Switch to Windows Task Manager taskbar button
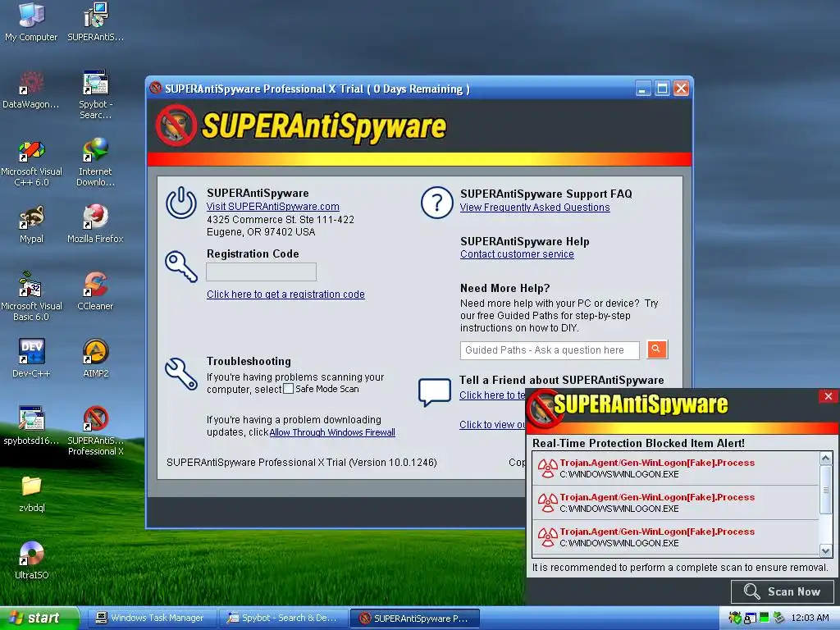The height and width of the screenshot is (630, 840). point(150,618)
